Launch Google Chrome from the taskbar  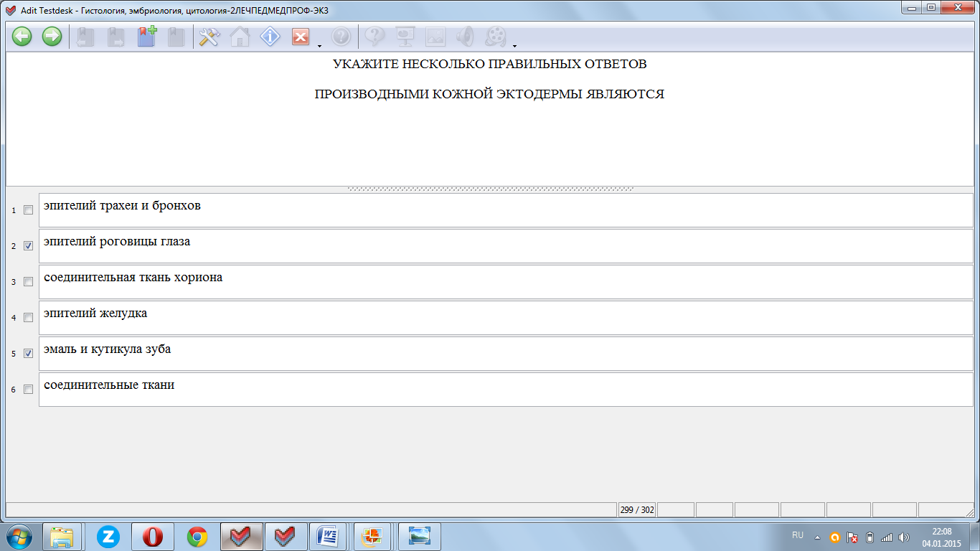[x=197, y=537]
